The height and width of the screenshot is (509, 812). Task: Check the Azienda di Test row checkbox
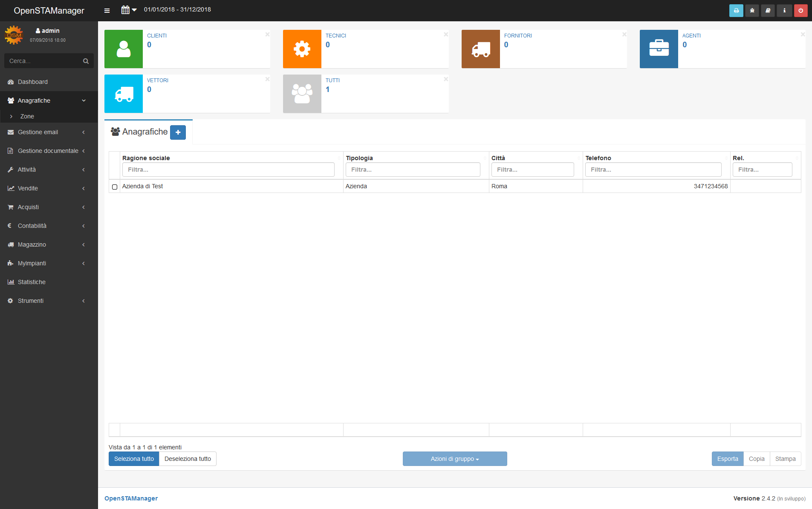tap(115, 187)
